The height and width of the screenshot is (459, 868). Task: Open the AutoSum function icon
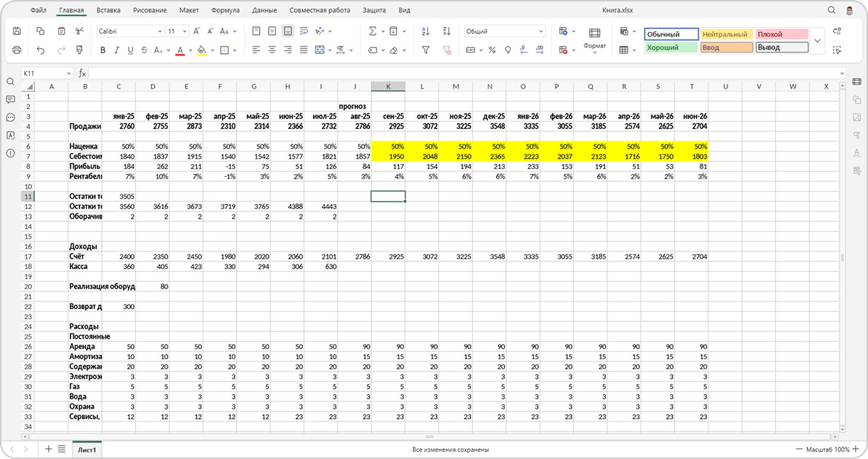(x=373, y=31)
